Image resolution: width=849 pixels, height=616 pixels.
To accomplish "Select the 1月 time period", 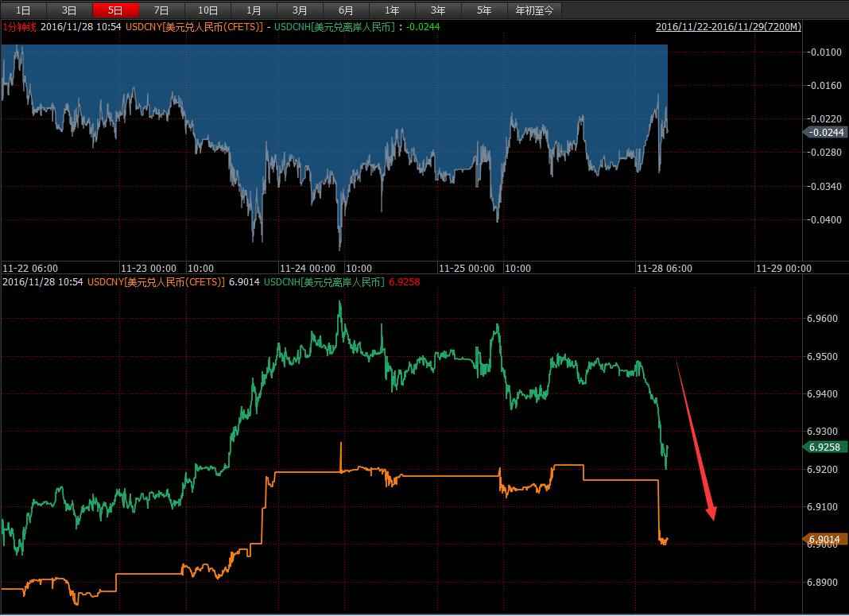I will click(x=254, y=10).
